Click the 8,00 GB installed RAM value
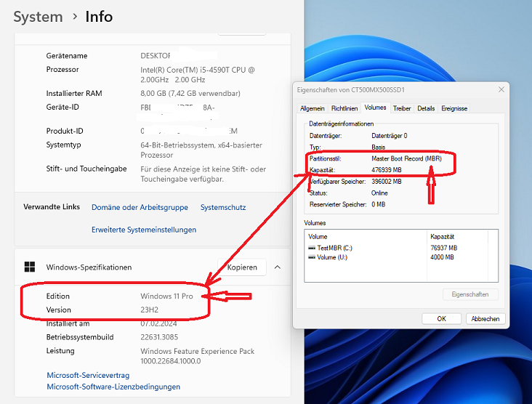The height and width of the screenshot is (404, 532). pyautogui.click(x=190, y=93)
